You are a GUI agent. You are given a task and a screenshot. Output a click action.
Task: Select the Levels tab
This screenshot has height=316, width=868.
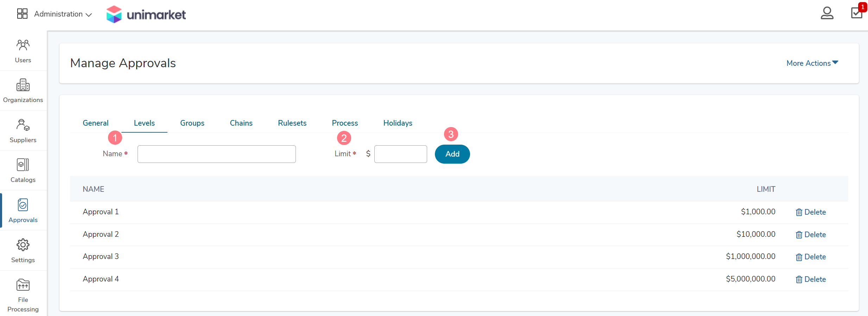(x=144, y=123)
